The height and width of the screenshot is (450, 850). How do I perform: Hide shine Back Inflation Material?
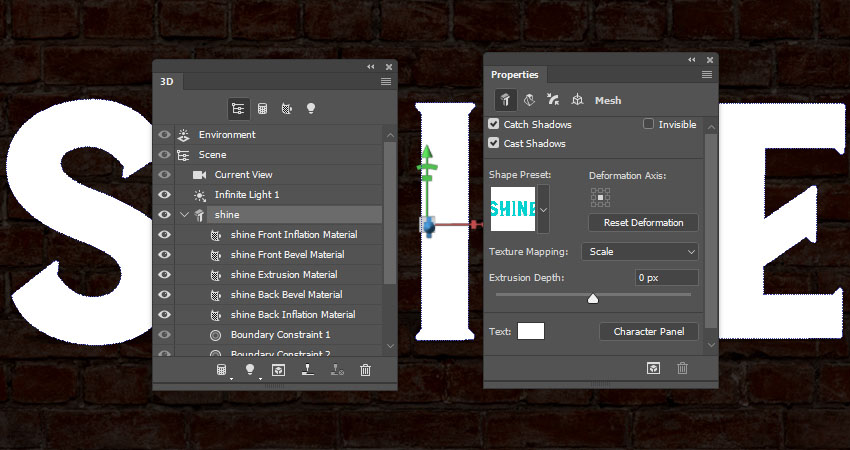(164, 314)
